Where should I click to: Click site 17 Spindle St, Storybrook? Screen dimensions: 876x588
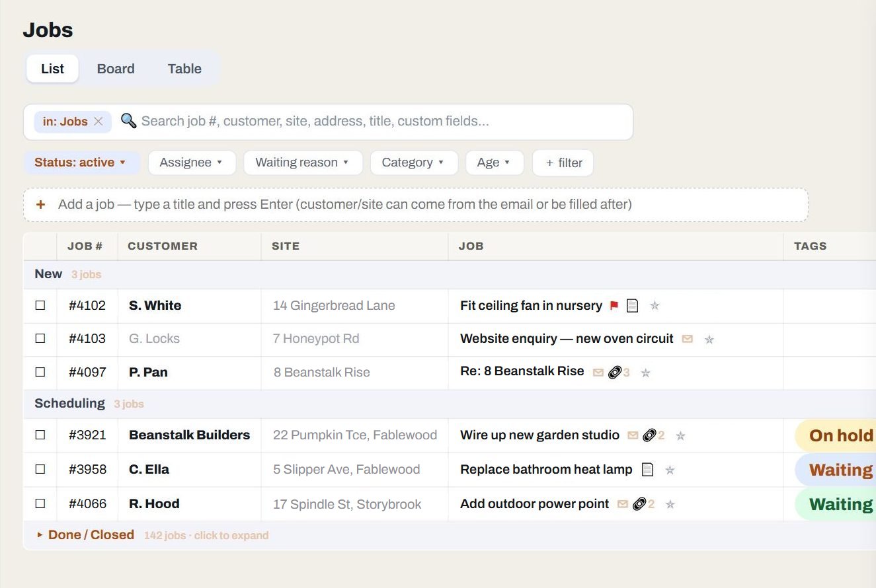(347, 504)
